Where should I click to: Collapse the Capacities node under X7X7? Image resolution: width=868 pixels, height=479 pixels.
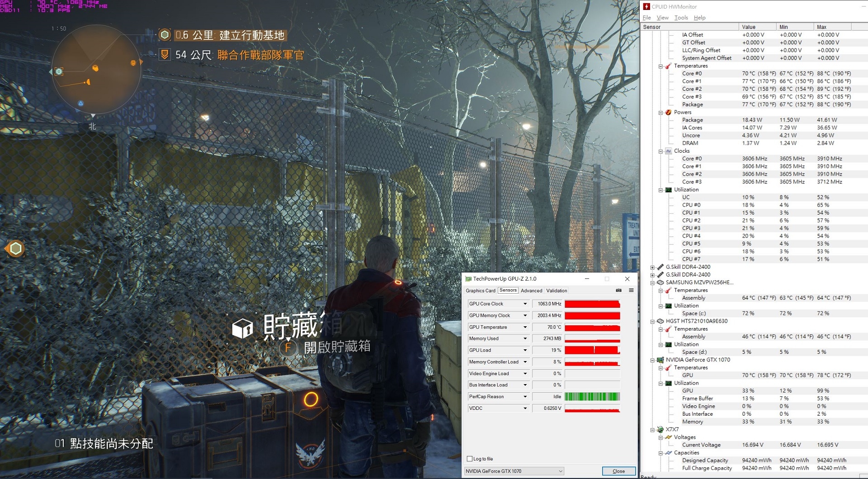[x=660, y=453]
